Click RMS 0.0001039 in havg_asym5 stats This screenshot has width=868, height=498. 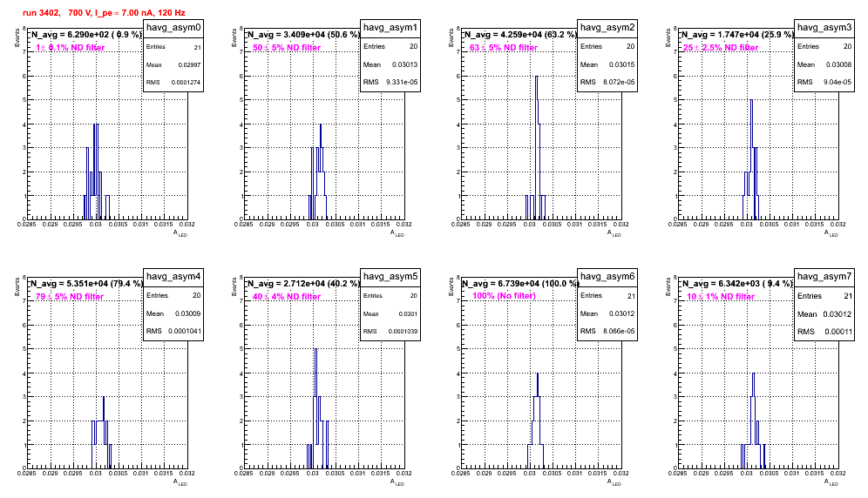[x=390, y=332]
